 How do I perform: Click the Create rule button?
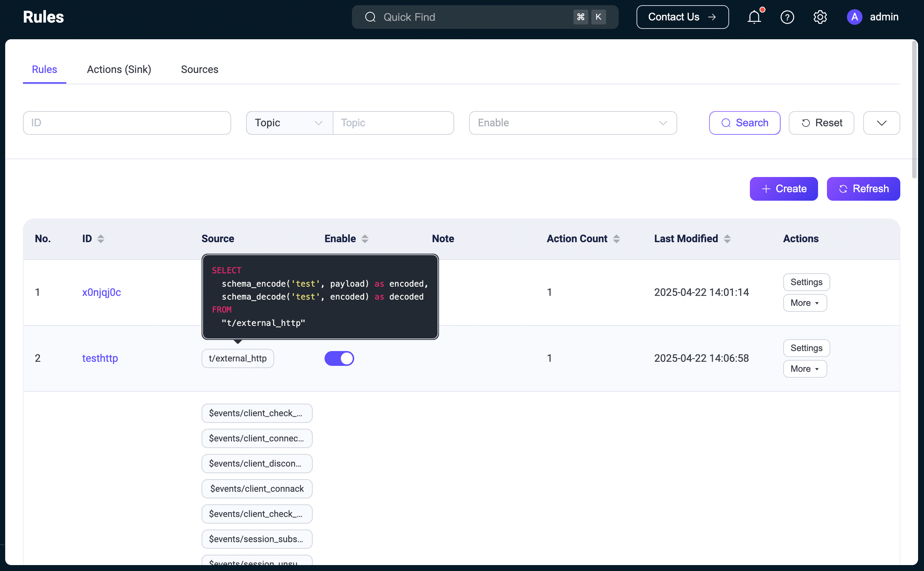pos(784,189)
